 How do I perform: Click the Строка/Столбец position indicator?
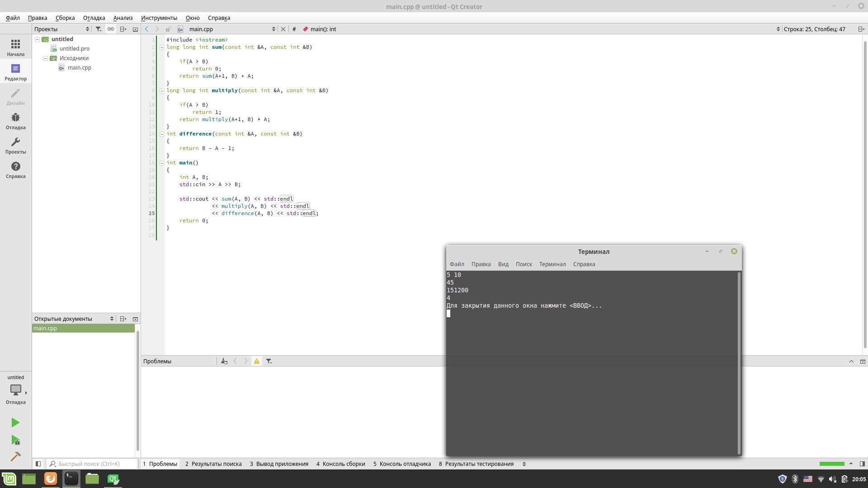814,29
